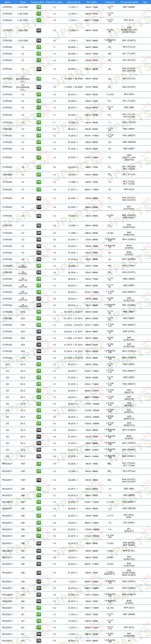Click the '84kW / 114KM' power cell
151x644 pixels.
pos(92,564)
